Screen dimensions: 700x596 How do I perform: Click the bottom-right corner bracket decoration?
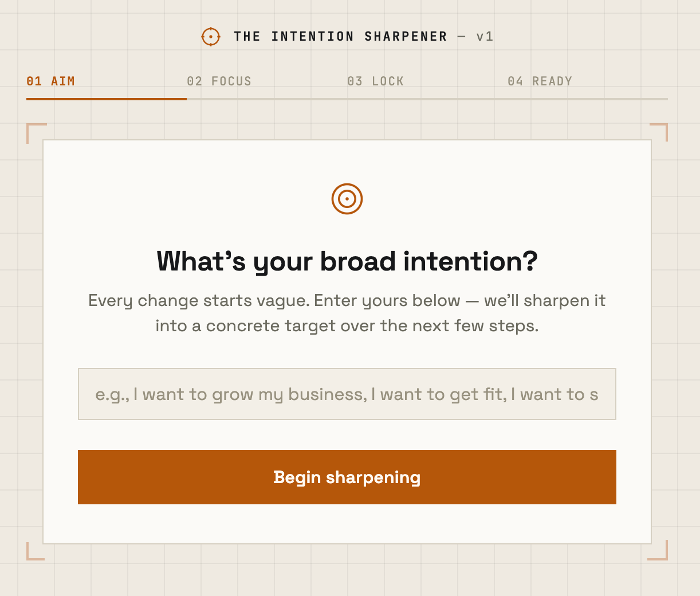(658, 550)
